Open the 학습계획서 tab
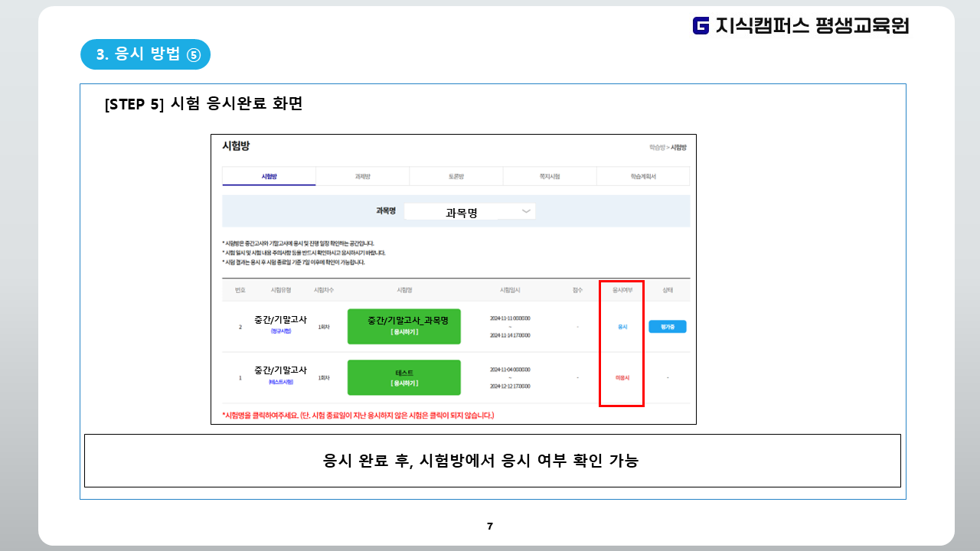The image size is (980, 551). tap(642, 176)
